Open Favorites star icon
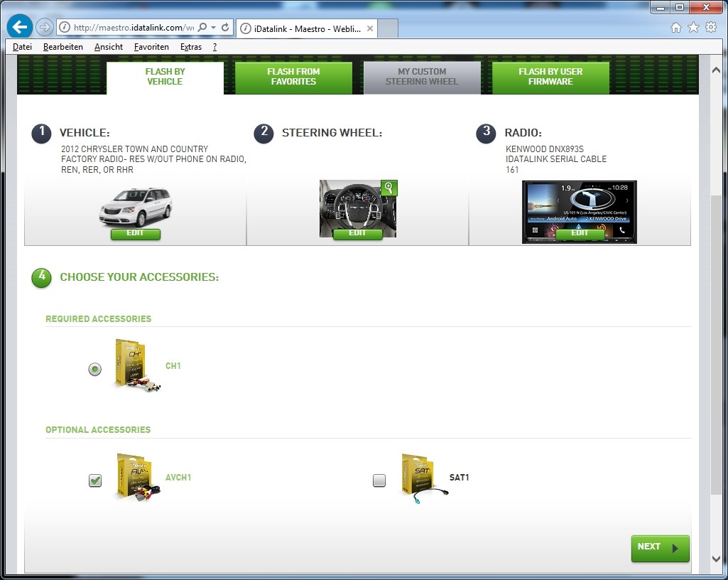Image resolution: width=728 pixels, height=580 pixels. pyautogui.click(x=693, y=28)
